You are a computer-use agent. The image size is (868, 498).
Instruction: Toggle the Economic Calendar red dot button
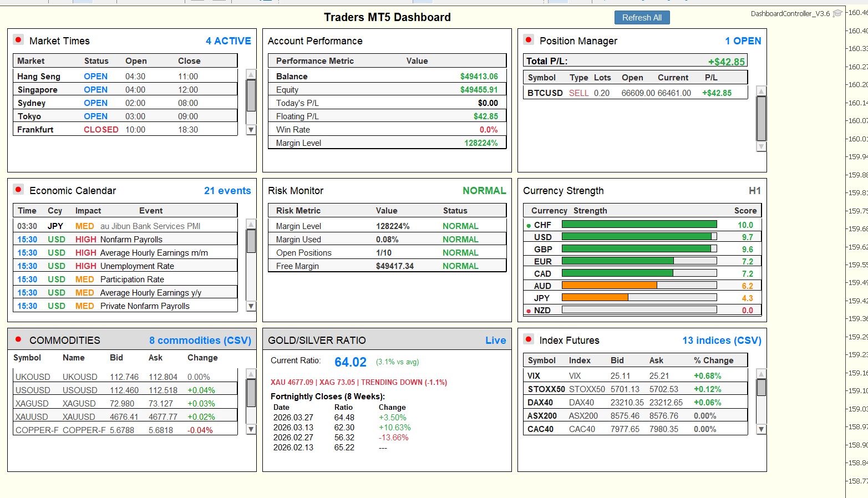point(18,190)
